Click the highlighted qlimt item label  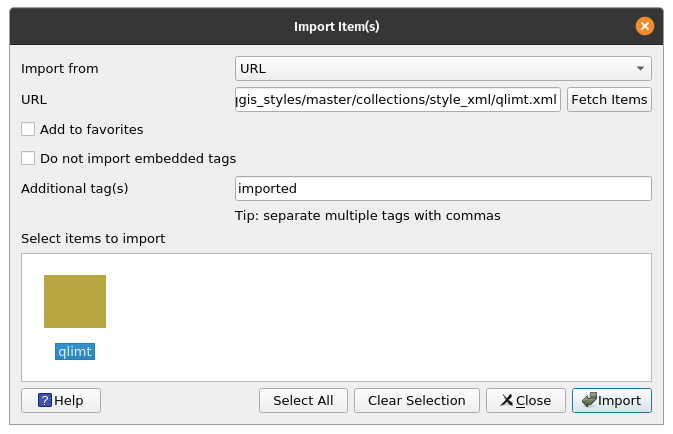[x=75, y=351]
